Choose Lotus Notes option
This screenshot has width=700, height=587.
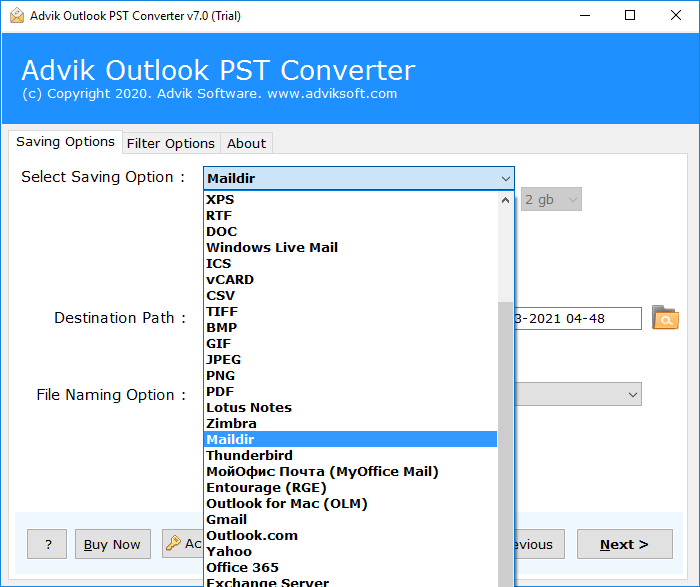point(350,408)
